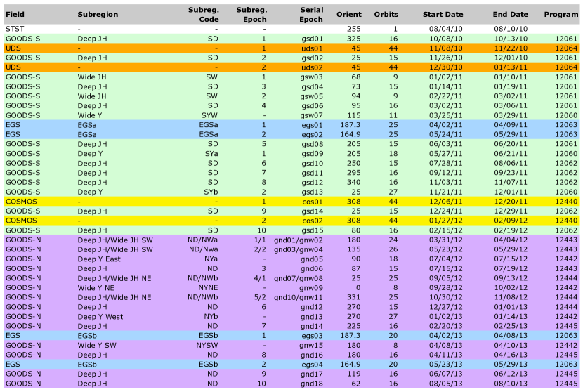Viewport: 583px width, 392px height.
Task: Select serial epoch cos02
Action: point(313,221)
